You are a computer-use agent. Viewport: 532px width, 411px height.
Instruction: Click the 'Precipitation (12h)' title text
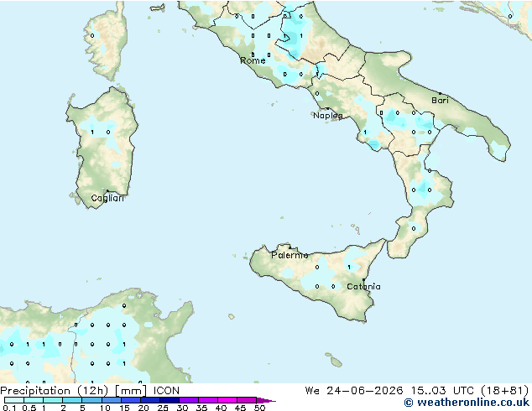tap(55, 391)
